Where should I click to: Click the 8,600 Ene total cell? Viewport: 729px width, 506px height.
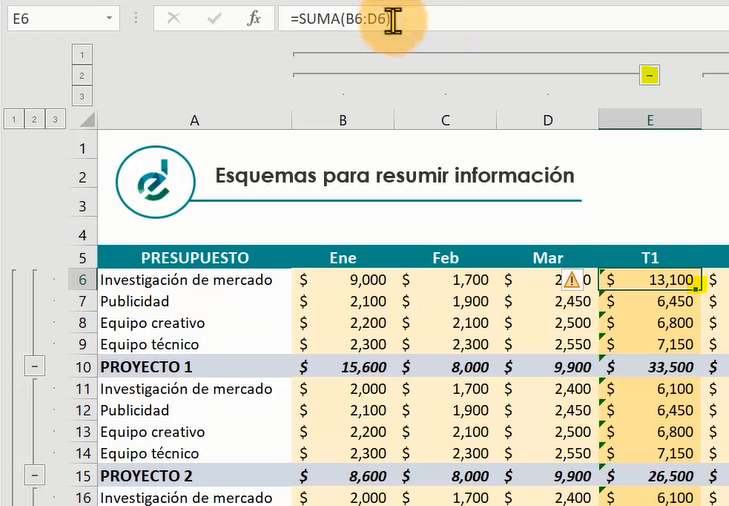pyautogui.click(x=343, y=476)
